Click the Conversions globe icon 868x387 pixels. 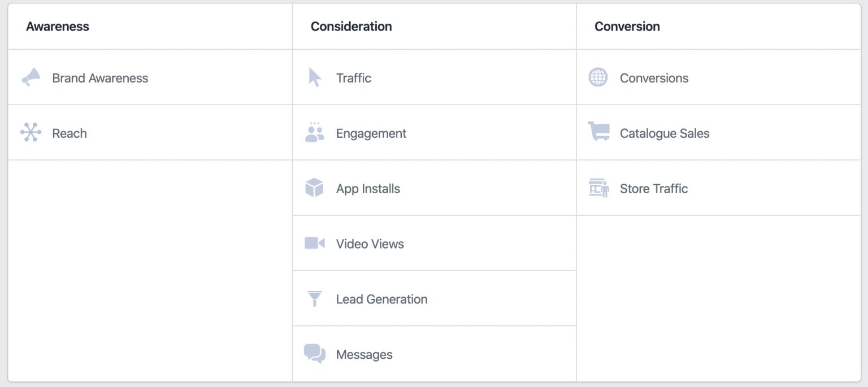598,77
